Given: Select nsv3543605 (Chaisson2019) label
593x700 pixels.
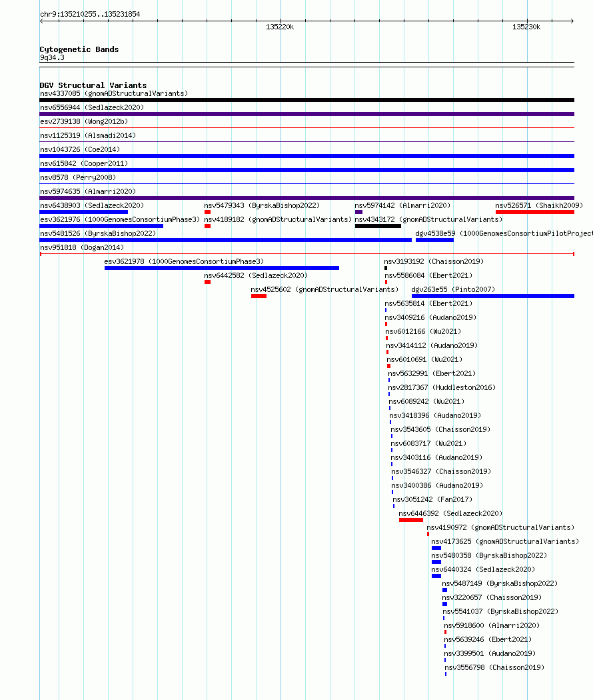Looking at the screenshot, I should 440,429.
